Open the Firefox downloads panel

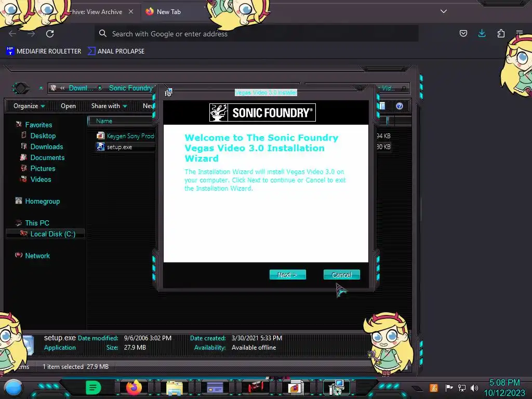click(482, 33)
